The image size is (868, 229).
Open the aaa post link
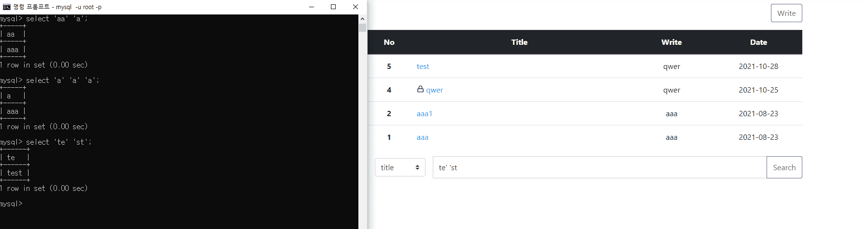click(x=422, y=137)
